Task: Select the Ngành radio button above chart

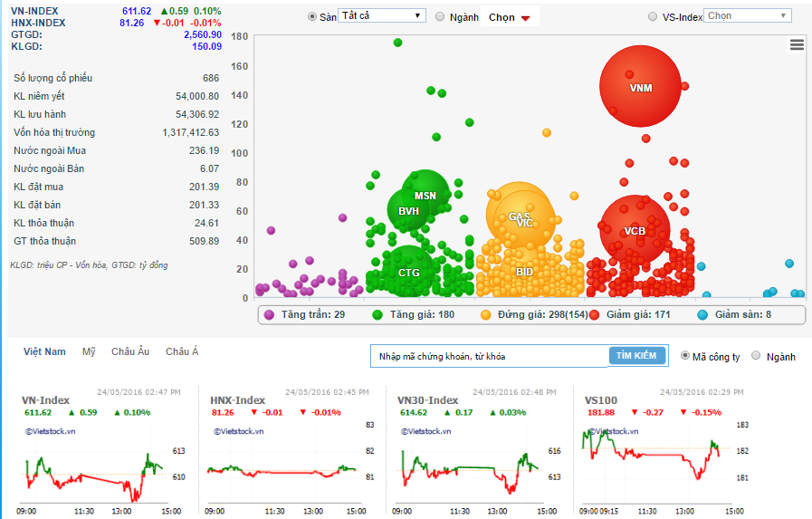Action: pyautogui.click(x=440, y=16)
